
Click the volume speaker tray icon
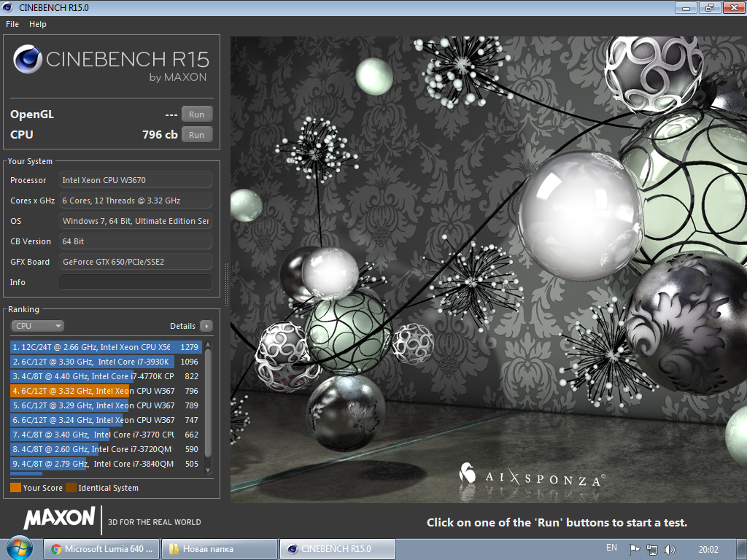[x=669, y=549]
